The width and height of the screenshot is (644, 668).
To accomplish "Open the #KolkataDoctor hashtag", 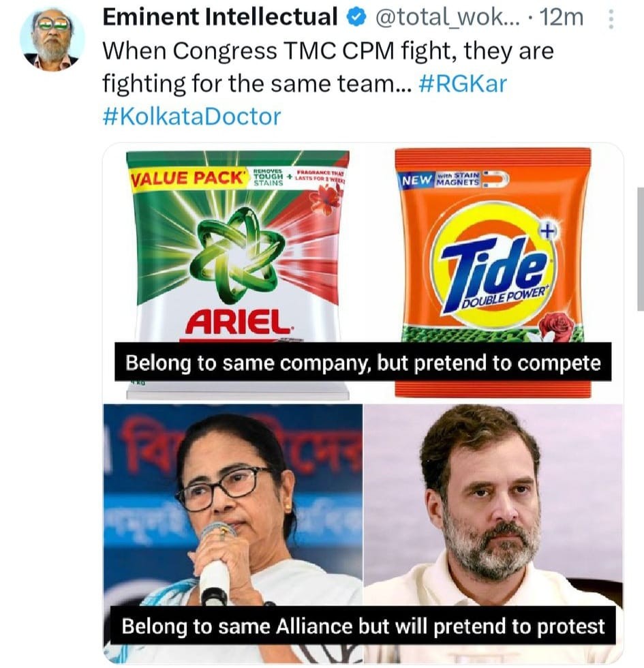I will (x=191, y=116).
